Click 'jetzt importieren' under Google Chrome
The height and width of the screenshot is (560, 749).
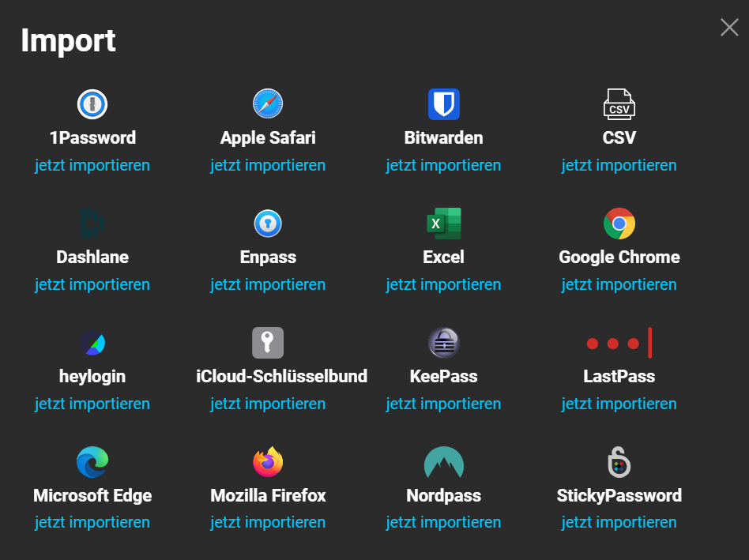(x=619, y=284)
